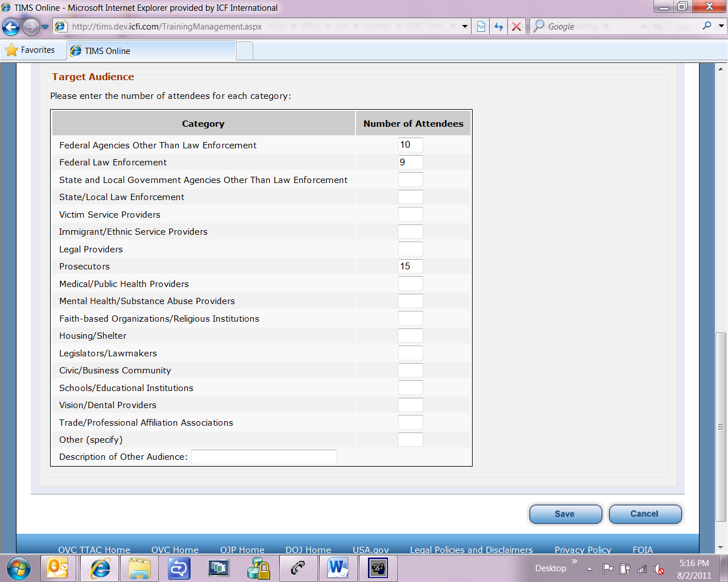Stop loading with the red X icon
Viewport: 728px width, 582px height.
(516, 26)
